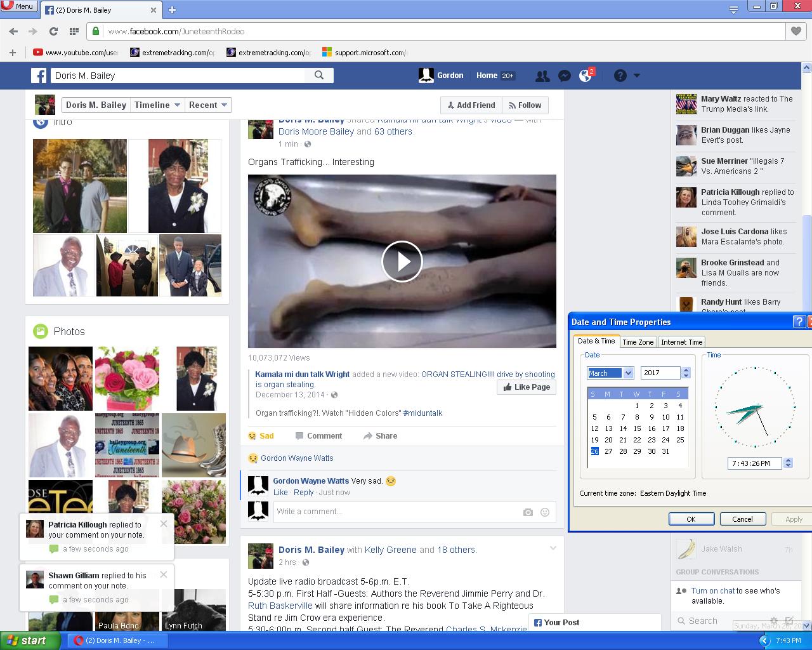Reload the page with refresh icon

53,31
